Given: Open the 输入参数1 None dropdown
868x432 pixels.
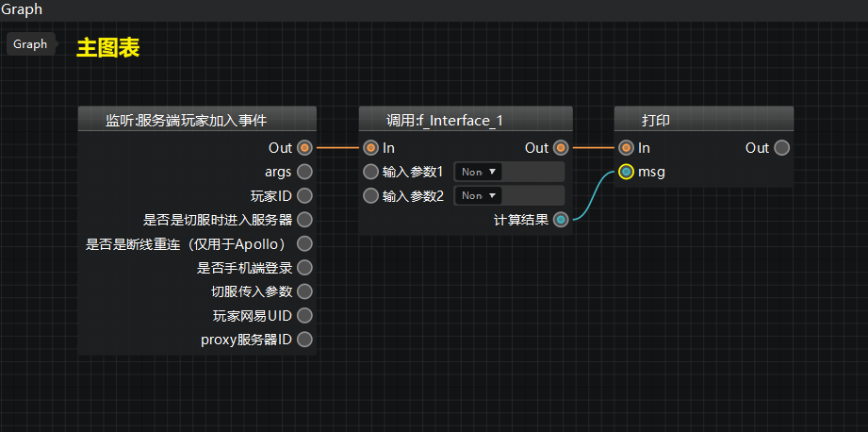Looking at the screenshot, I should (x=478, y=172).
